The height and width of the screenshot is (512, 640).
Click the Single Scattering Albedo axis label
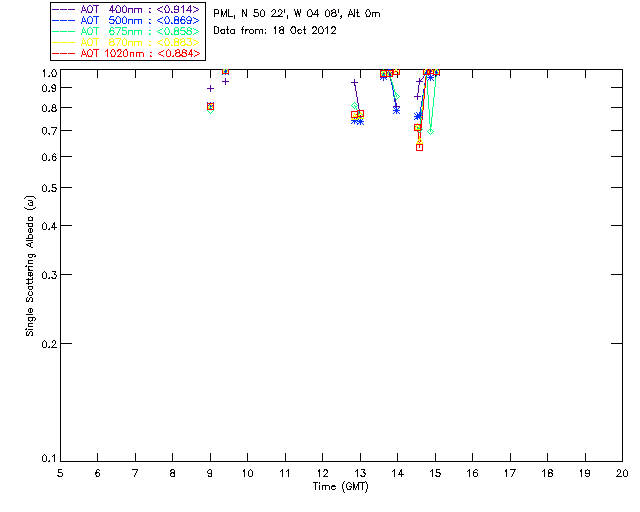point(30,266)
